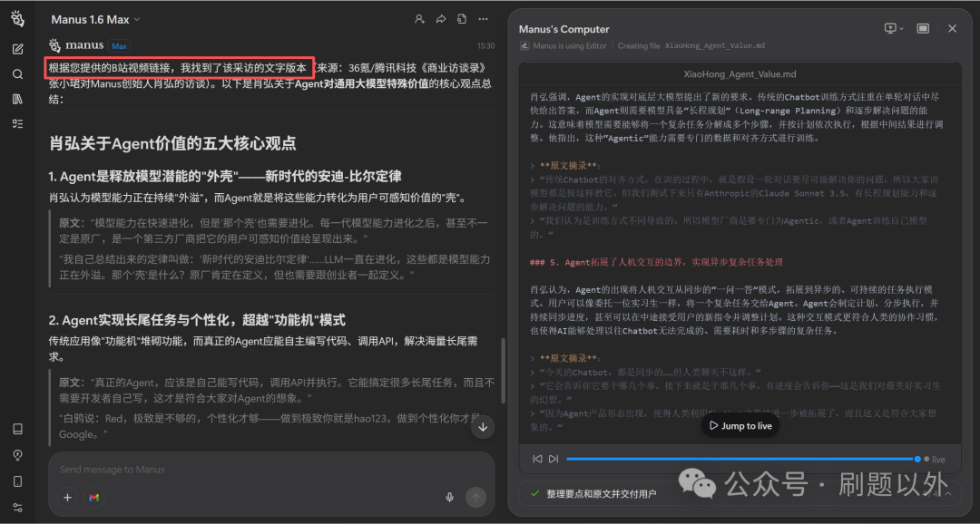980x524 pixels.
Task: Open sidebar settings sliders icon
Action: 17,507
